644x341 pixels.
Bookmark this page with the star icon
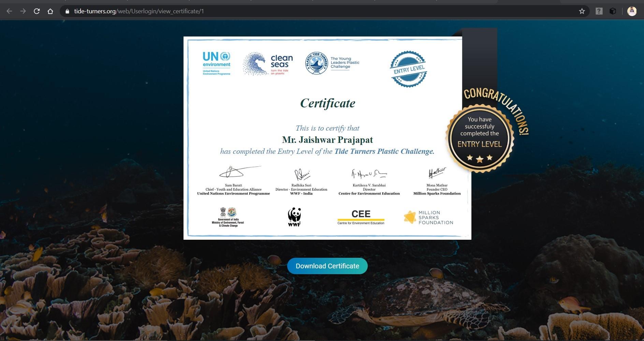(582, 11)
